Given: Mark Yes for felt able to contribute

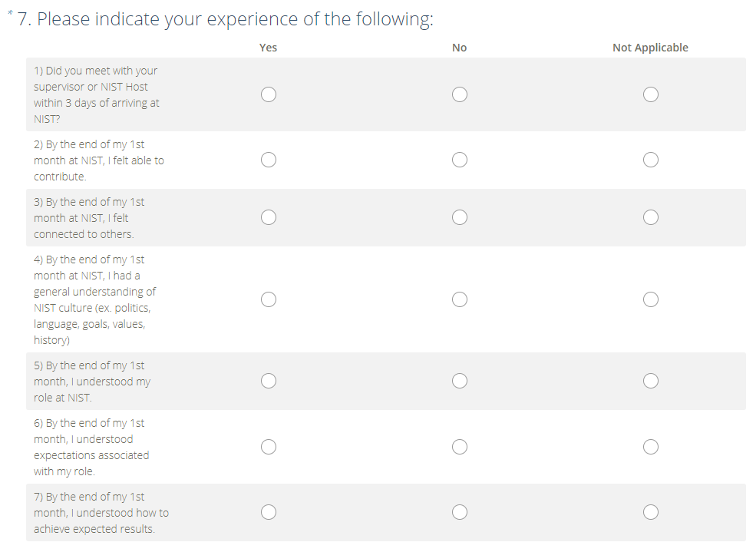Looking at the screenshot, I should click(x=269, y=160).
